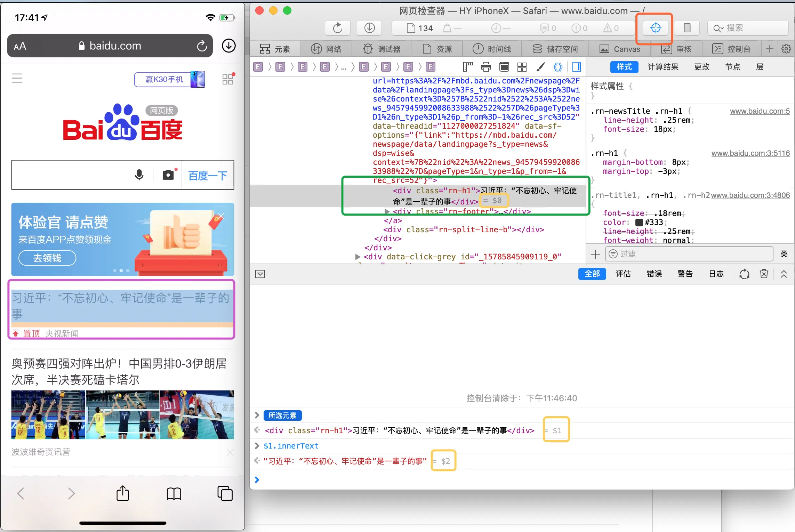This screenshot has height=532, width=795.
Task: Click the print preview icon
Action: [486, 66]
